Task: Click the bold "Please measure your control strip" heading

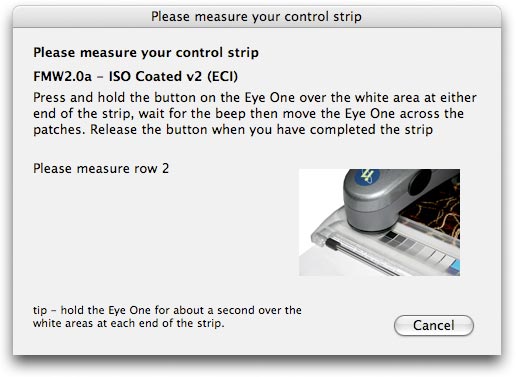Action: coord(146,53)
